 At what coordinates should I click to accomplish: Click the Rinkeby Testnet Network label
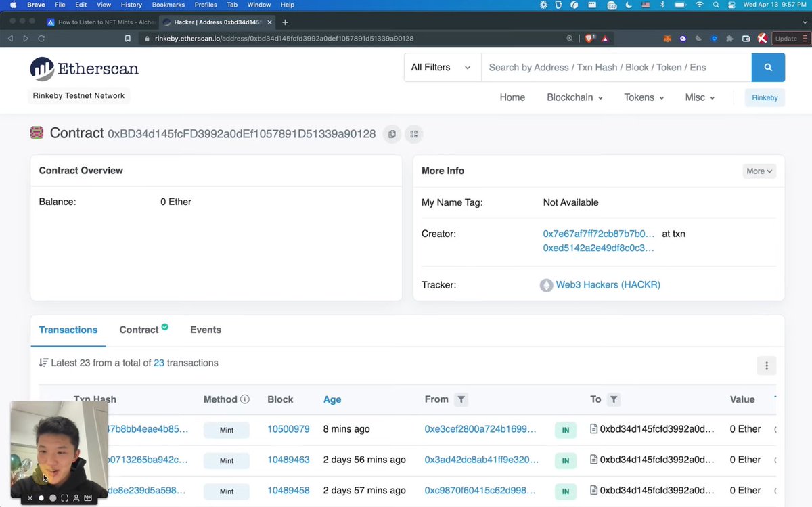tap(78, 96)
